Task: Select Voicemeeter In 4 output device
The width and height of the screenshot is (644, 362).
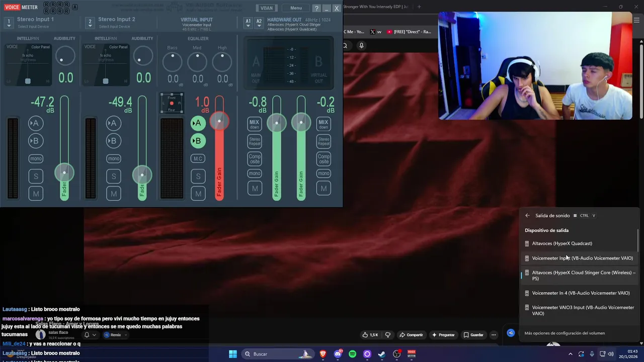Action: 580,293
